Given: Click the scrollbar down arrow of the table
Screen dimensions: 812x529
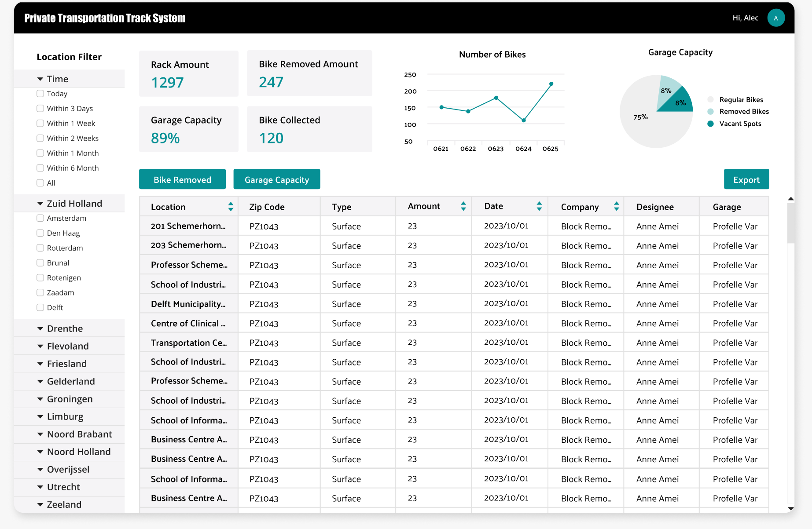Looking at the screenshot, I should point(791,509).
